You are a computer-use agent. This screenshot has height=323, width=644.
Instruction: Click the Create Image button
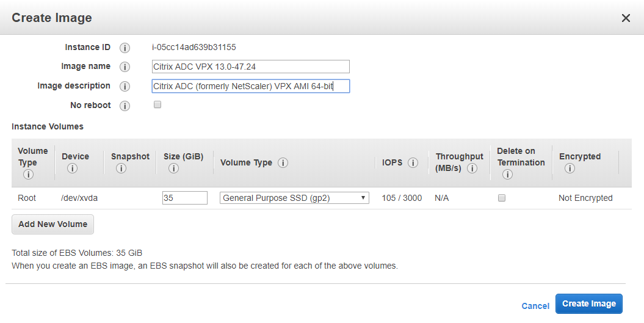click(589, 304)
